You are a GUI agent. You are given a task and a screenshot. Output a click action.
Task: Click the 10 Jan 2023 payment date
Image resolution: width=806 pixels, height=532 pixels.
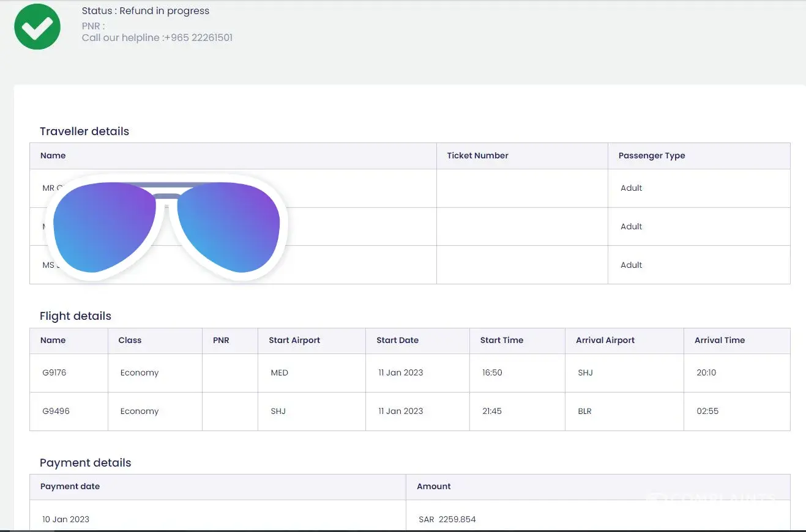pyautogui.click(x=65, y=520)
